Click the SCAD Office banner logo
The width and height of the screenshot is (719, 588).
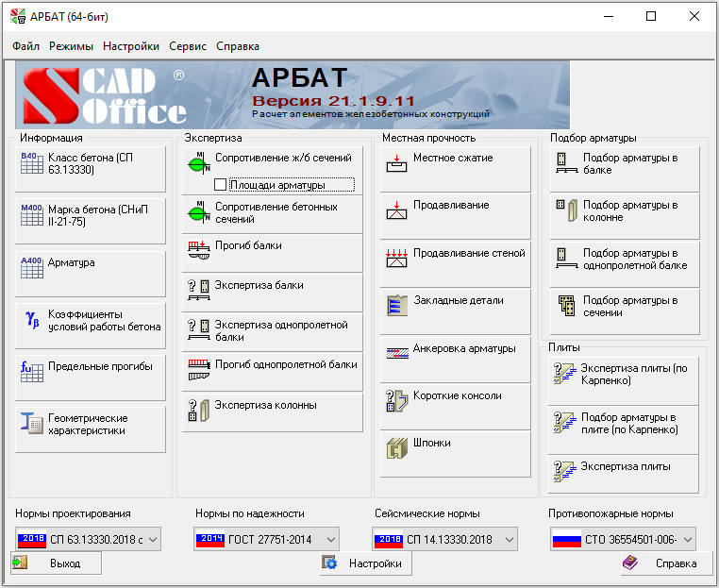point(104,95)
